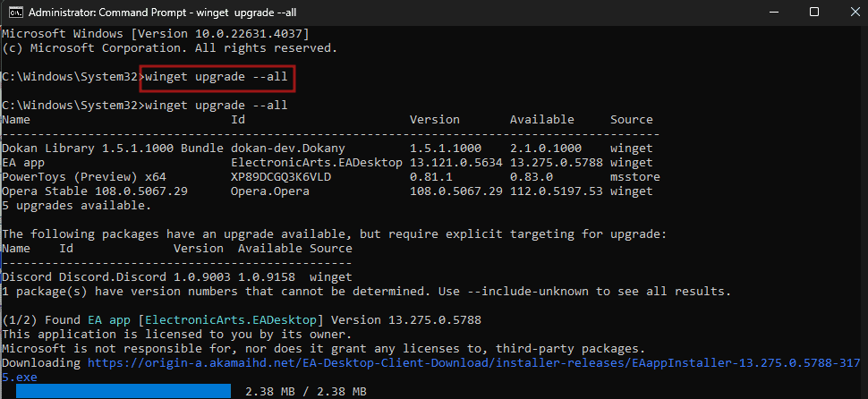Click the 'msstore' source entry
Image resolution: width=868 pixels, height=399 pixels.
point(635,177)
